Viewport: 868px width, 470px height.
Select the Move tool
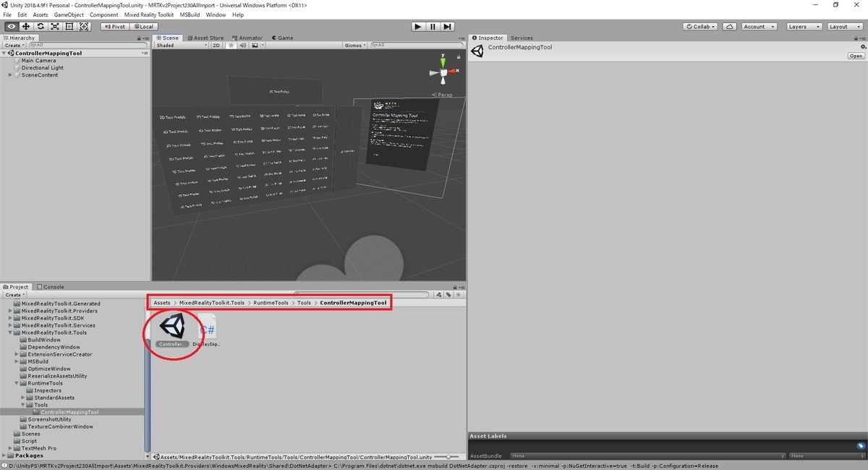click(x=26, y=27)
